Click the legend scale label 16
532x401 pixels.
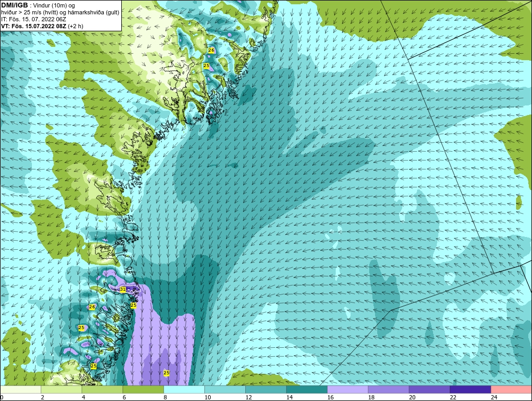[x=330, y=397]
